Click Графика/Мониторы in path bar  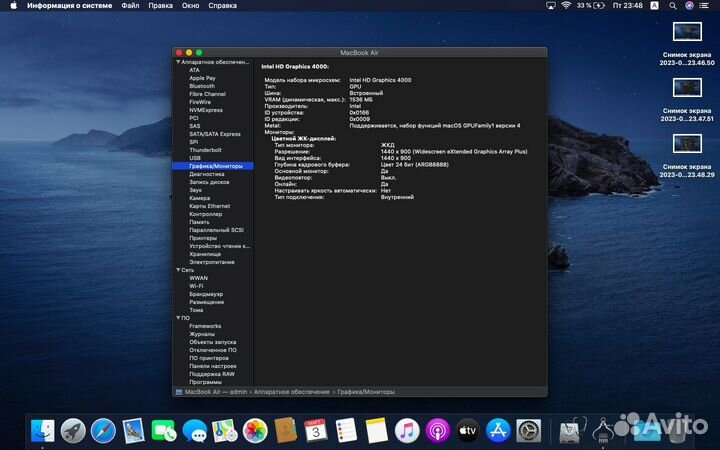pos(366,392)
